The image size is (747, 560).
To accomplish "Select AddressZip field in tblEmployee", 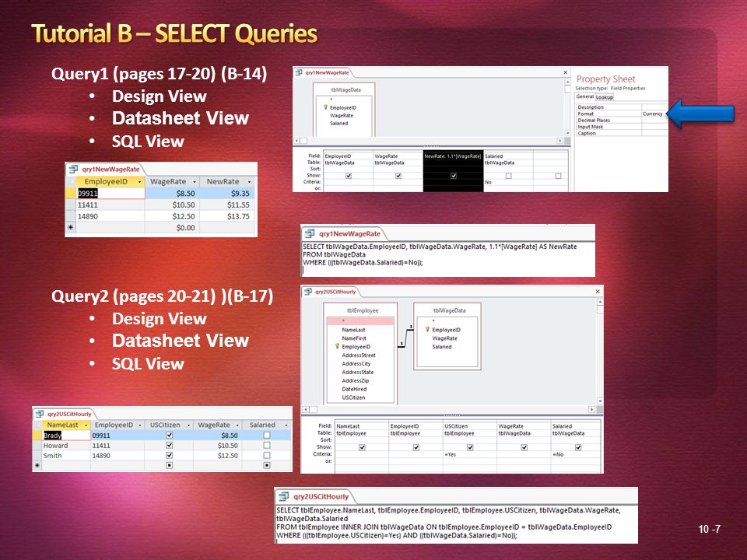I will 356,380.
